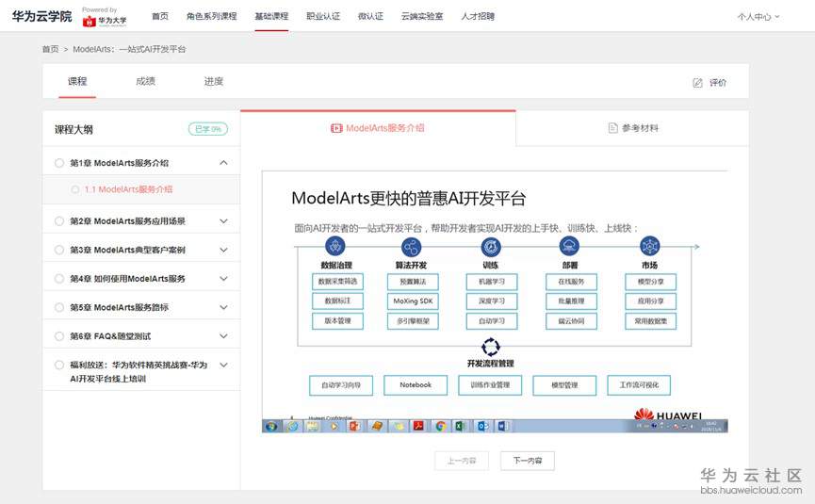Expand 第2章 ModelArts服务应用场景 chevron

223,220
